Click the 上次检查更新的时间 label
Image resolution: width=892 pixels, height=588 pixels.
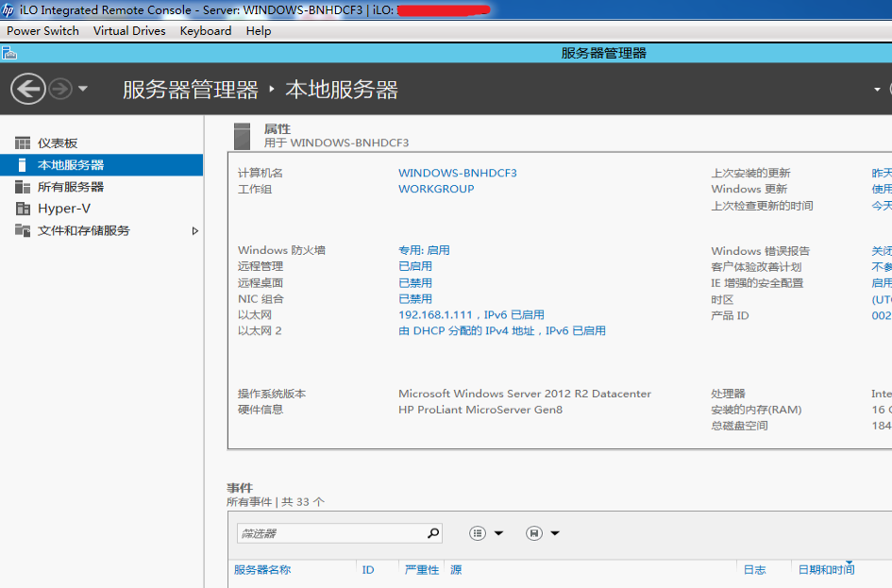762,206
